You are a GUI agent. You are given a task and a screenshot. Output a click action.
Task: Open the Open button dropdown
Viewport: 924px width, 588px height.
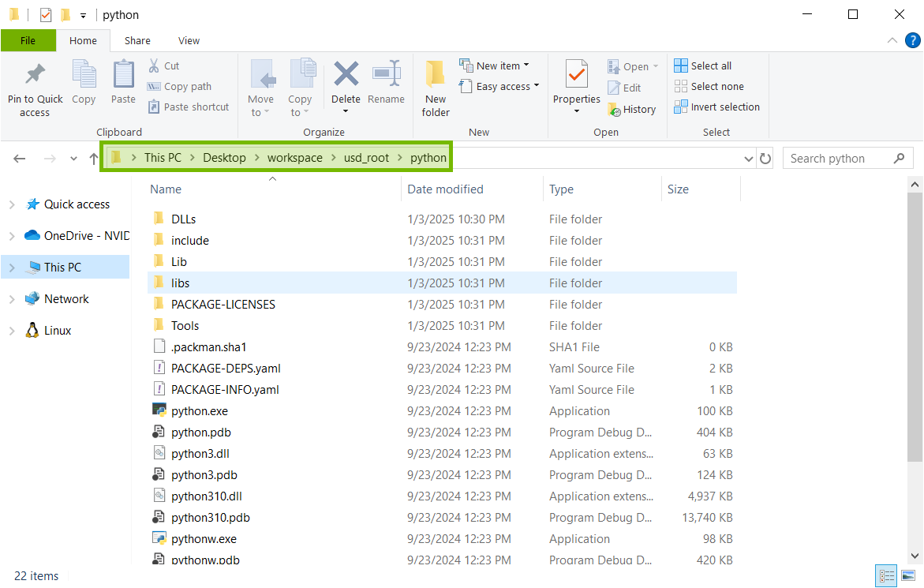point(633,66)
